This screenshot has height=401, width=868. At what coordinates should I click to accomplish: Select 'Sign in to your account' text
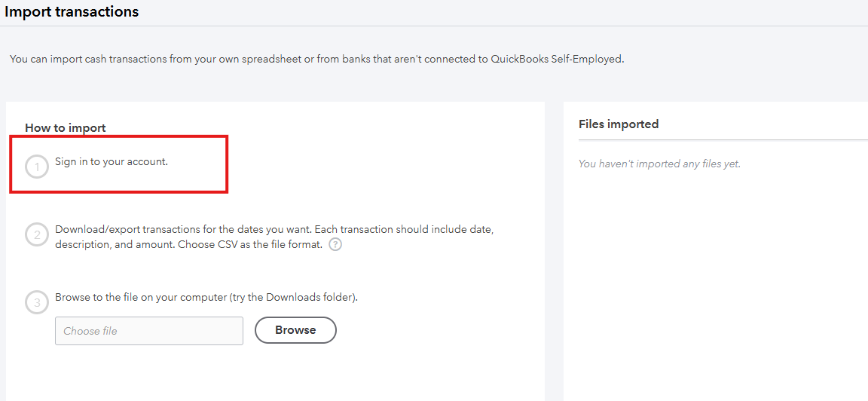[112, 162]
